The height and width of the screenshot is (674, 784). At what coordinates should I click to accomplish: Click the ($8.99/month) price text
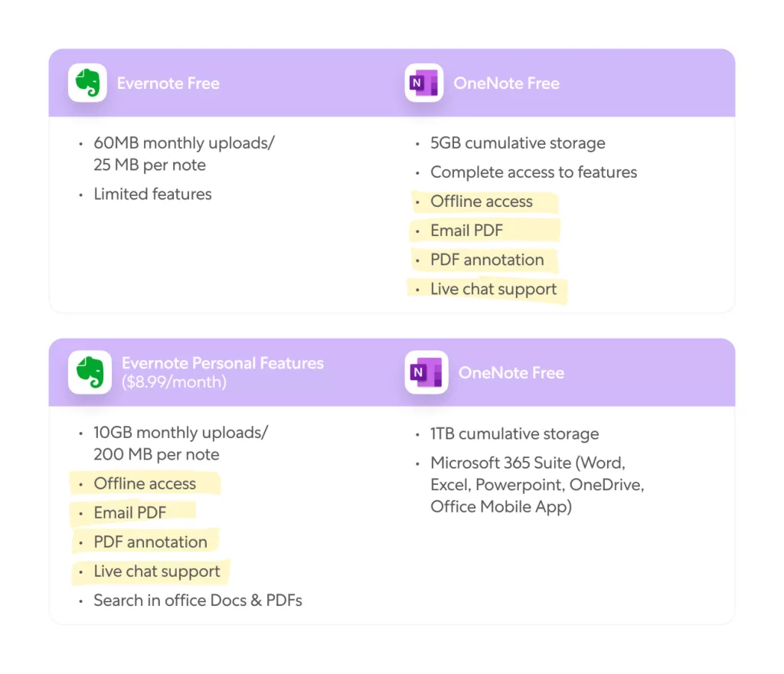tap(174, 381)
